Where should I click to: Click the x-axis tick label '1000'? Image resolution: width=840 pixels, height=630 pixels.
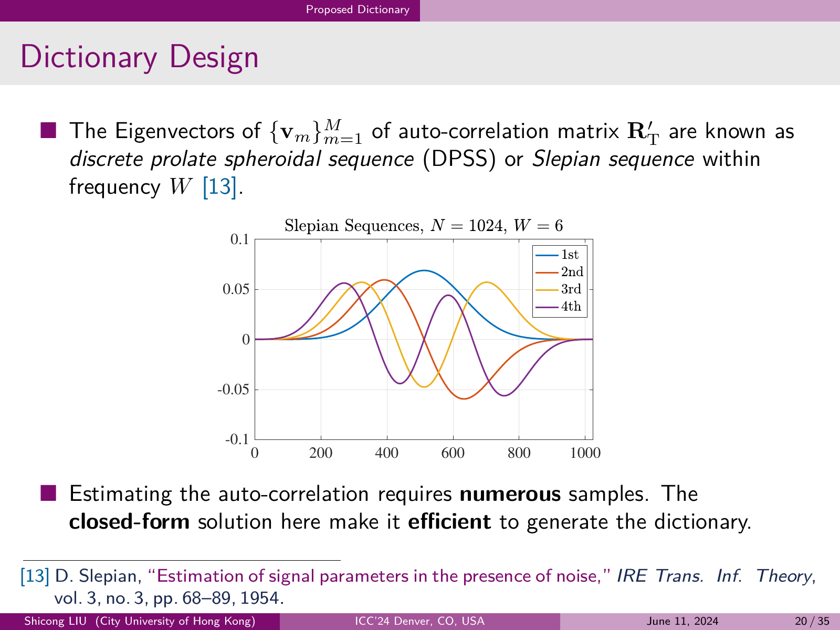(x=585, y=453)
